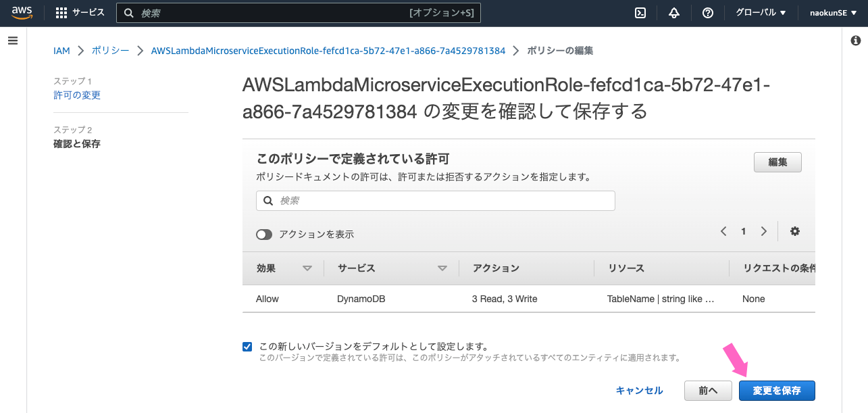This screenshot has width=868, height=413.
Task: Click the サービス label in top bar
Action: [88, 13]
